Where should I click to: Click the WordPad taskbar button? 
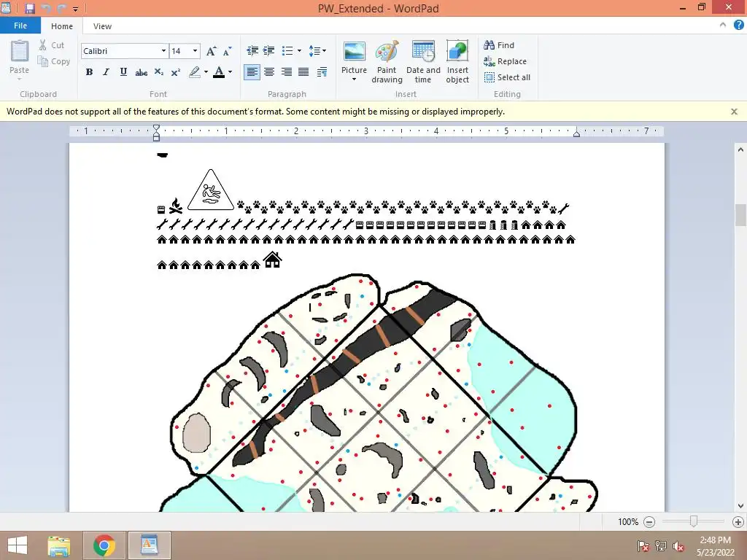pos(149,545)
